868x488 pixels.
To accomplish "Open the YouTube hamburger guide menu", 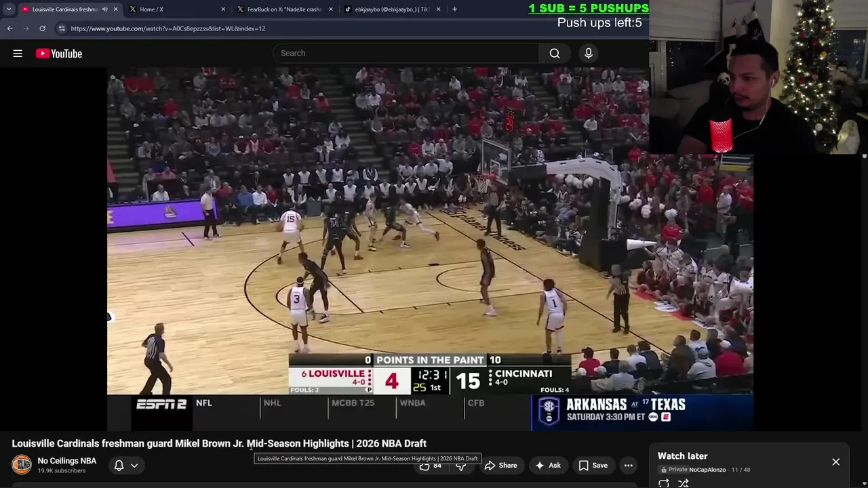I will click(x=18, y=54).
